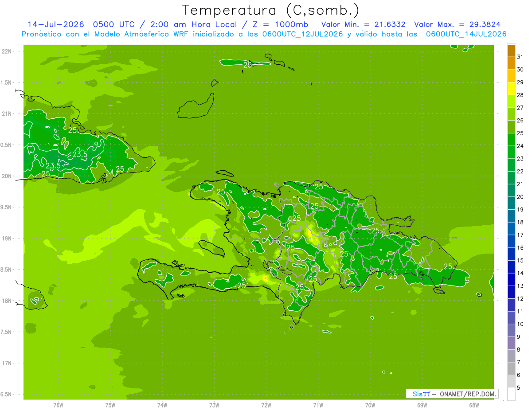Click the legend scale number "12"
This screenshot has width=532, height=411.
520,298
